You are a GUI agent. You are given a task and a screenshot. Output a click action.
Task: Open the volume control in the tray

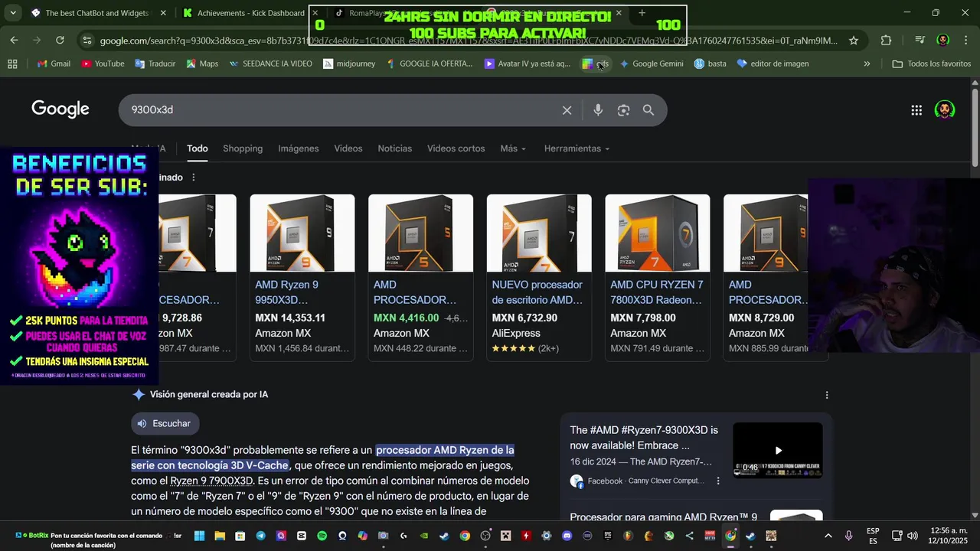point(912,536)
